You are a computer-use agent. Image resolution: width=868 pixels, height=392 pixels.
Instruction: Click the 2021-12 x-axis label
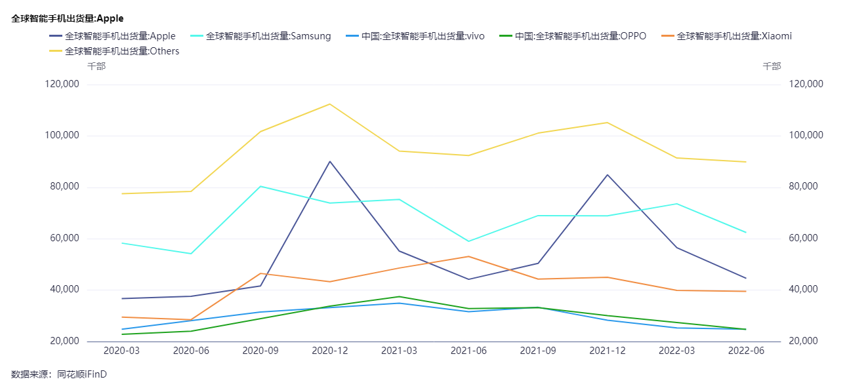click(x=608, y=351)
